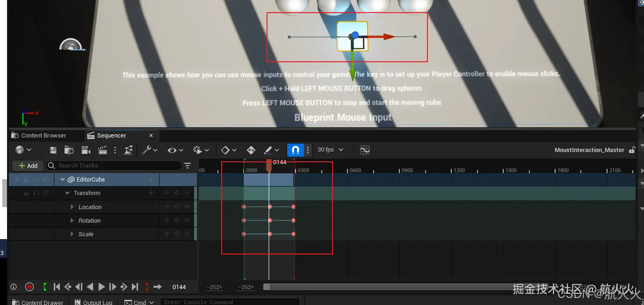644x305 pixels.
Task: Set playback start with green bracket
Action: click(45, 287)
